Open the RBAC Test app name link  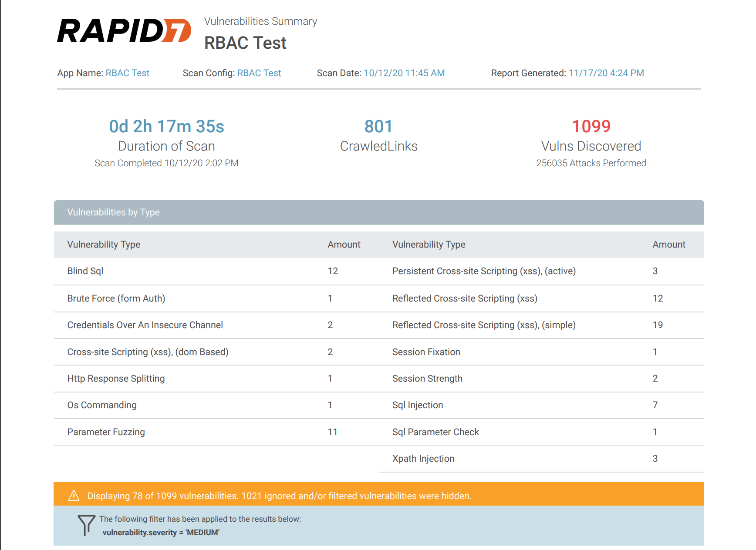pos(127,73)
